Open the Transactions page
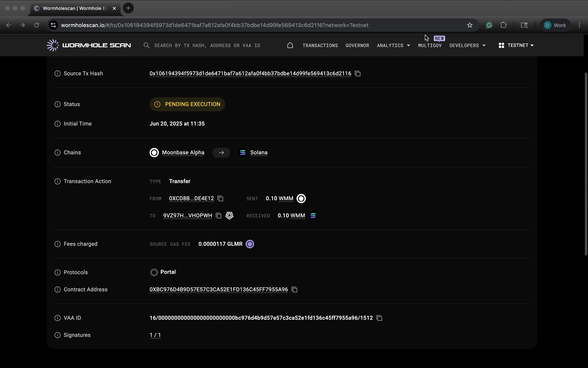Image resolution: width=588 pixels, height=368 pixels. (320, 46)
